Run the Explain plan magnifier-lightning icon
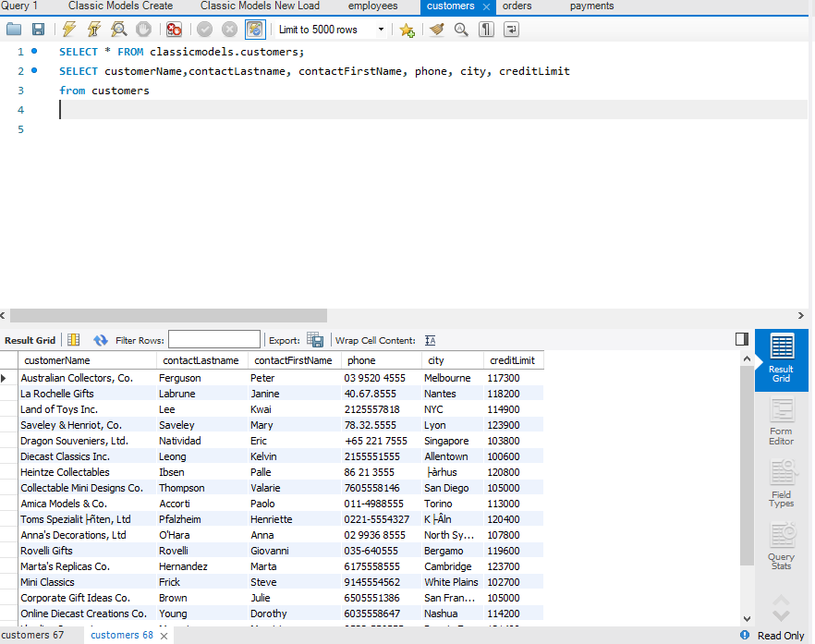815x644 pixels. coord(118,30)
